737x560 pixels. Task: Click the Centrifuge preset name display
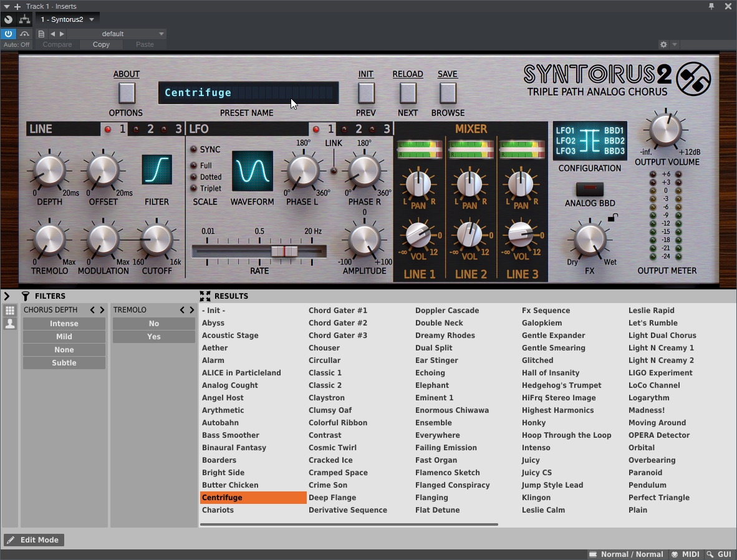click(249, 93)
